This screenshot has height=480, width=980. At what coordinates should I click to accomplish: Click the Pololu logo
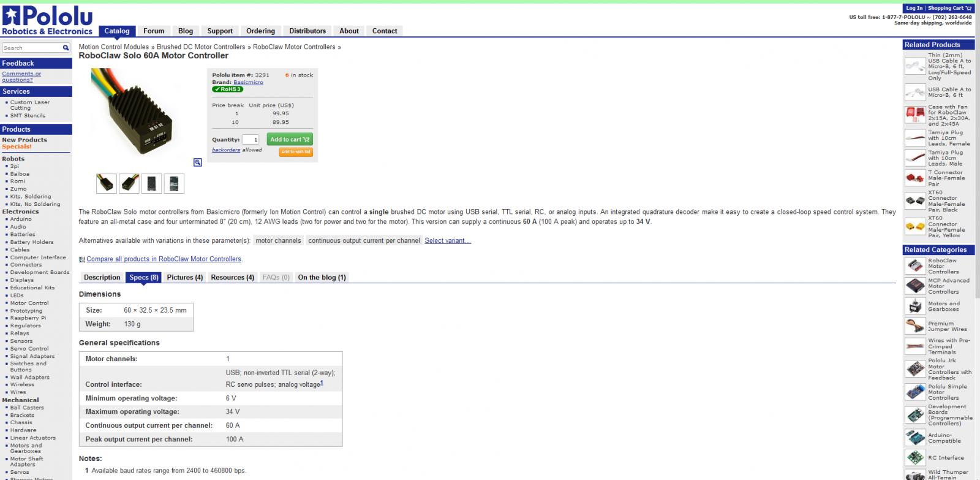coord(47,21)
